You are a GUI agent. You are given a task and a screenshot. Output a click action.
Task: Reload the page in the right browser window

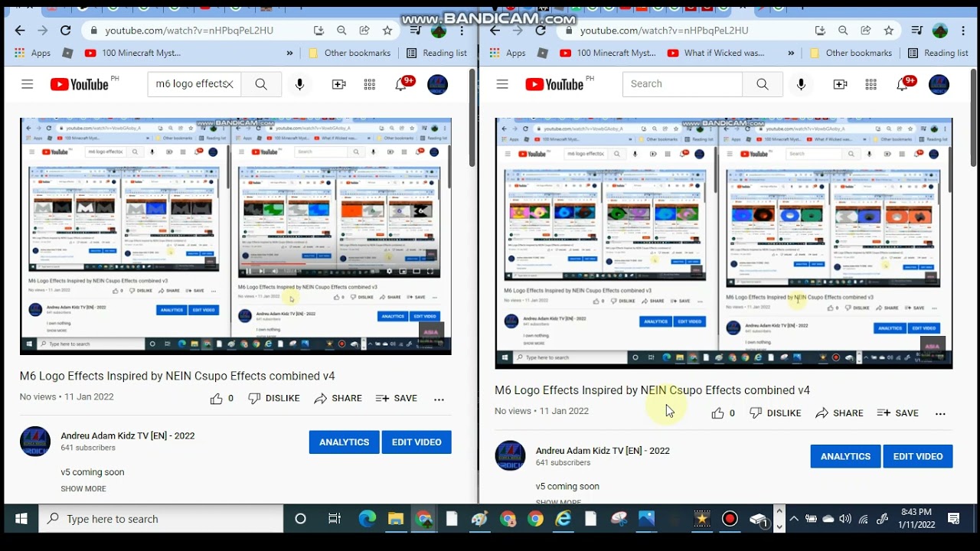[541, 31]
